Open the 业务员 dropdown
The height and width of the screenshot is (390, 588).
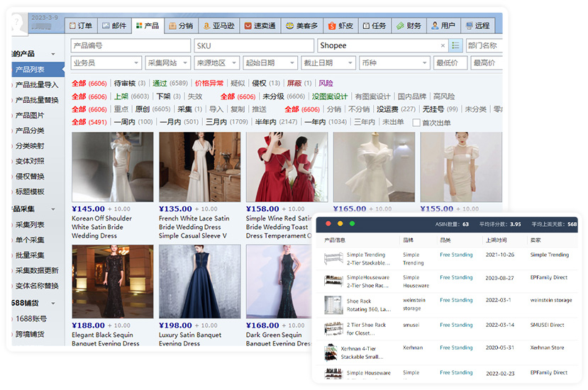[x=106, y=63]
